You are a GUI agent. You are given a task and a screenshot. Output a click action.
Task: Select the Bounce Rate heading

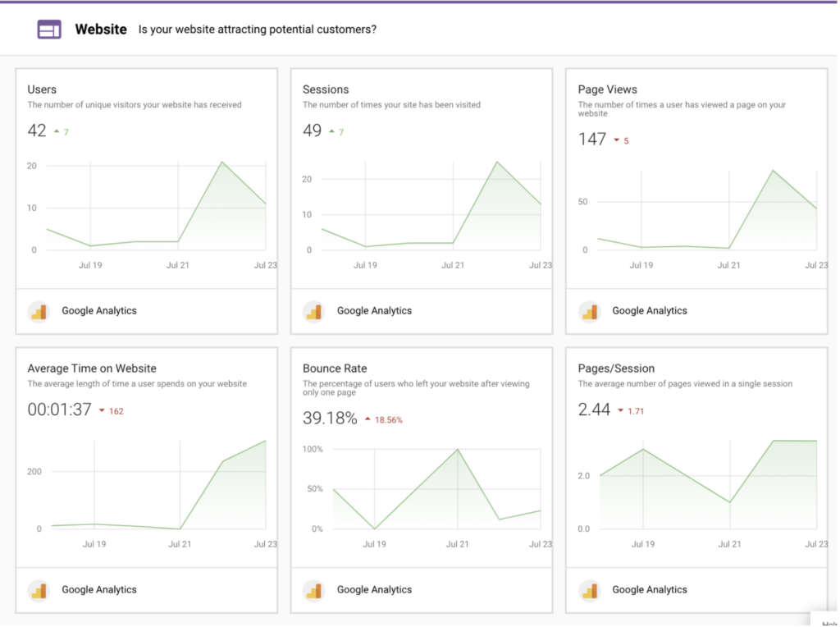[x=335, y=368]
